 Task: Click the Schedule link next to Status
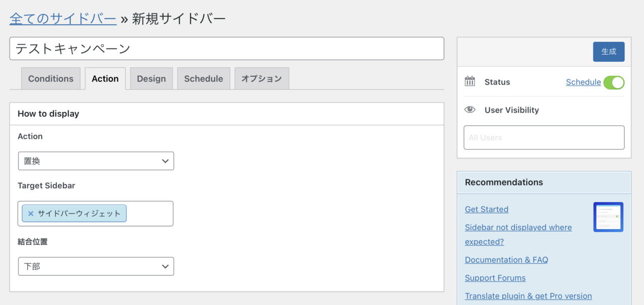click(583, 82)
